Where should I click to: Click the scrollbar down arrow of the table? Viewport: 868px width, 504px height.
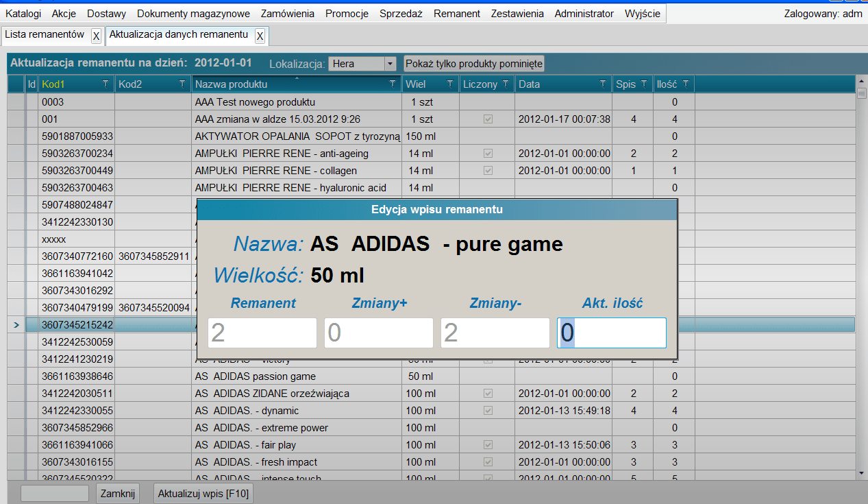[861, 473]
